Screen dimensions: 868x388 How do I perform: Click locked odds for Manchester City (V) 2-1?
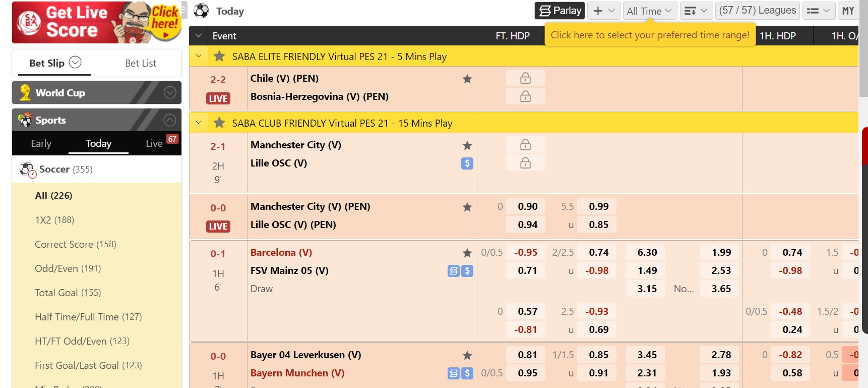point(525,145)
